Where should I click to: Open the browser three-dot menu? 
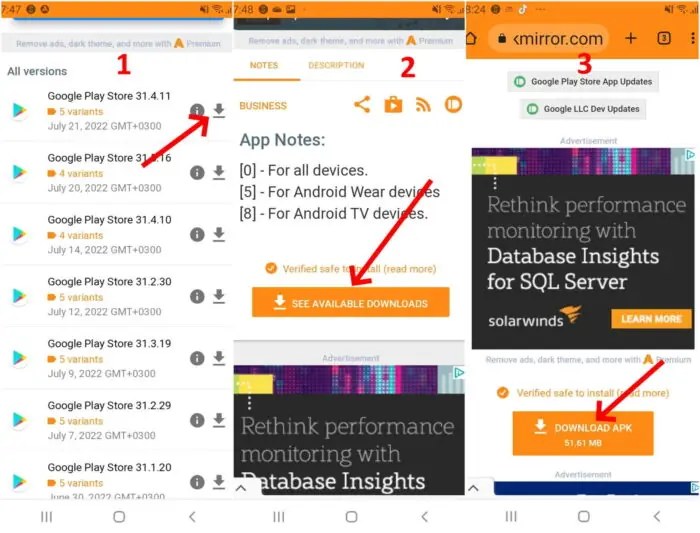[692, 38]
